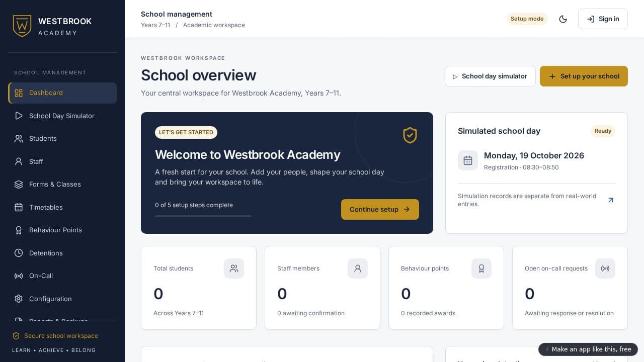Viewport: 644px width, 362px height.
Task: Click the '0 recorded awards' text
Action: 428,313
